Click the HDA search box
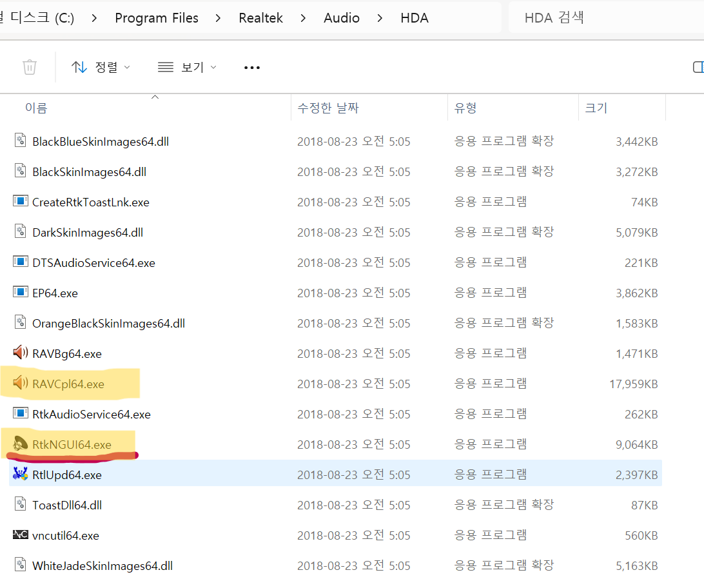Viewport: 704px width, 588px height. coord(606,18)
